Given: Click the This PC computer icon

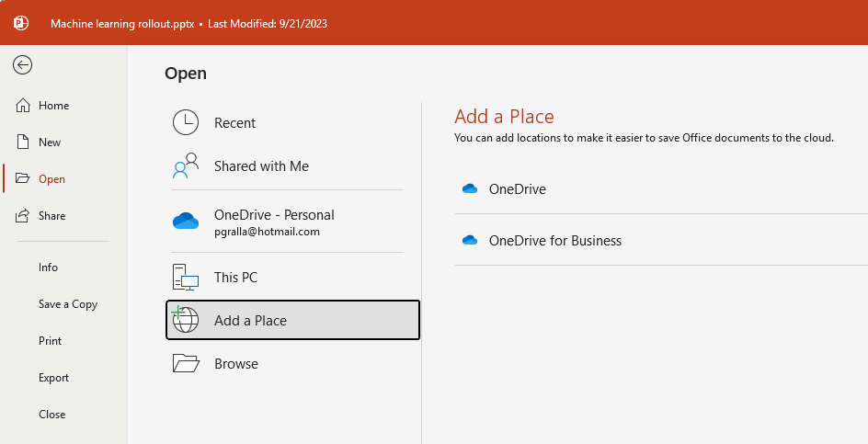Looking at the screenshot, I should (x=186, y=277).
